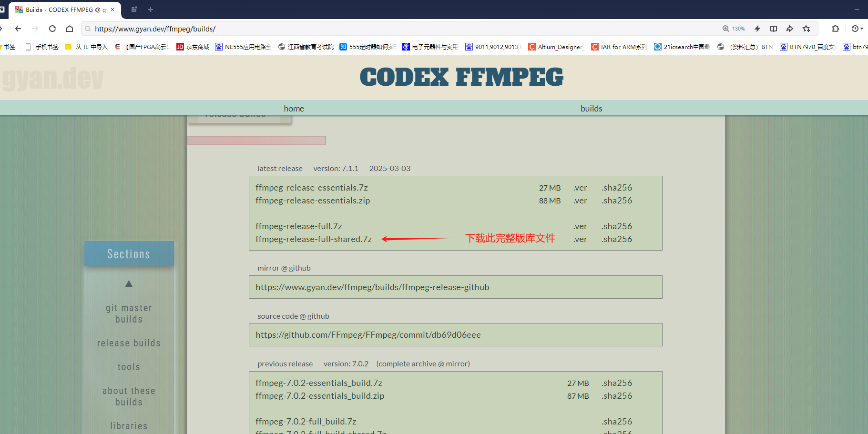
Task: Go to libraries section
Action: 129,426
